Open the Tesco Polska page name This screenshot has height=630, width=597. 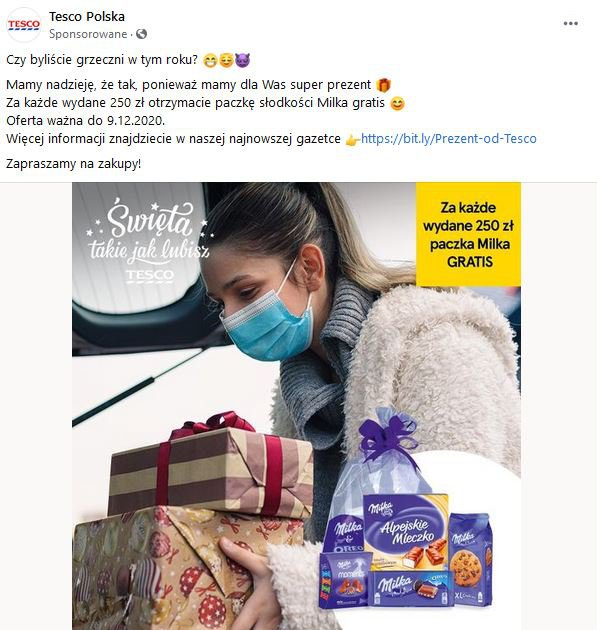(x=87, y=16)
